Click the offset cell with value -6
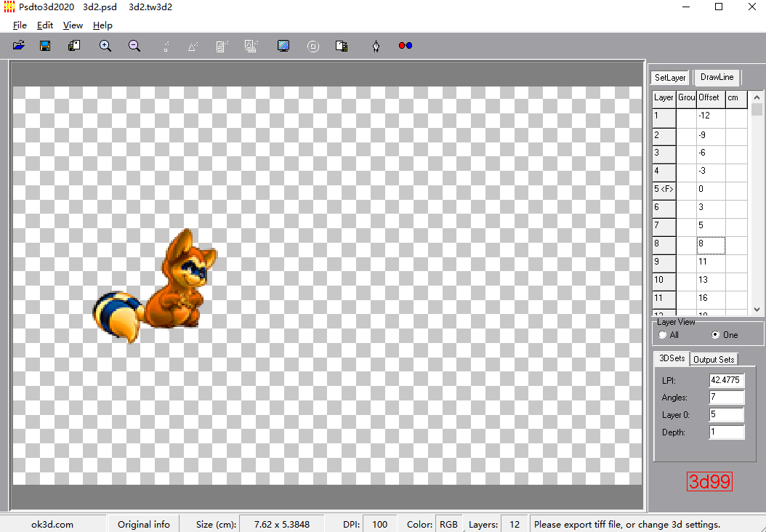The width and height of the screenshot is (766, 532). pyautogui.click(x=711, y=154)
